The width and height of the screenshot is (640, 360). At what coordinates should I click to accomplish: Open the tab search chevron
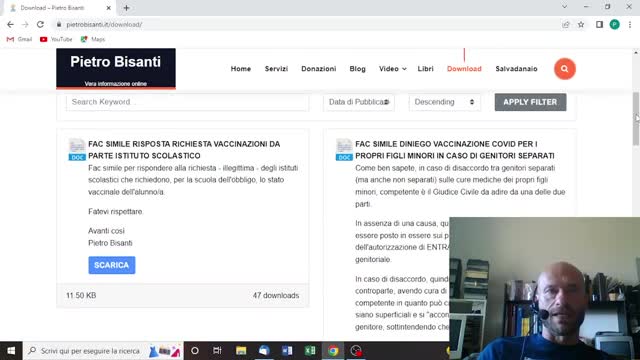click(564, 7)
